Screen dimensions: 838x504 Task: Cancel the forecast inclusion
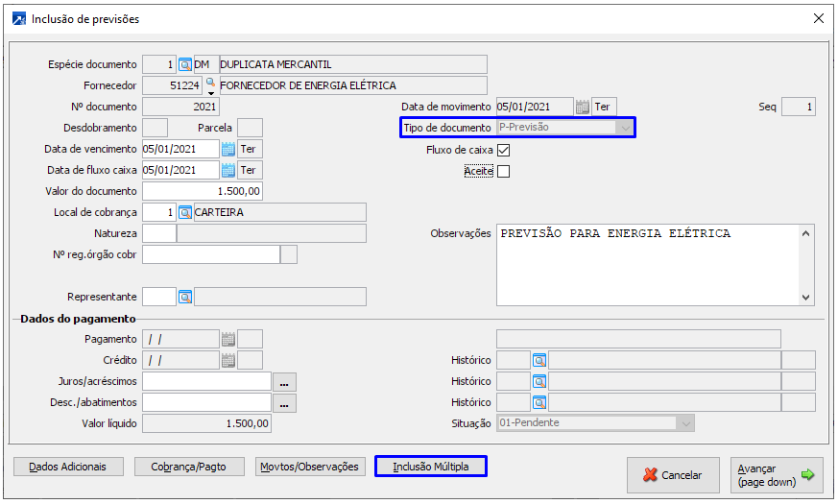(x=673, y=474)
